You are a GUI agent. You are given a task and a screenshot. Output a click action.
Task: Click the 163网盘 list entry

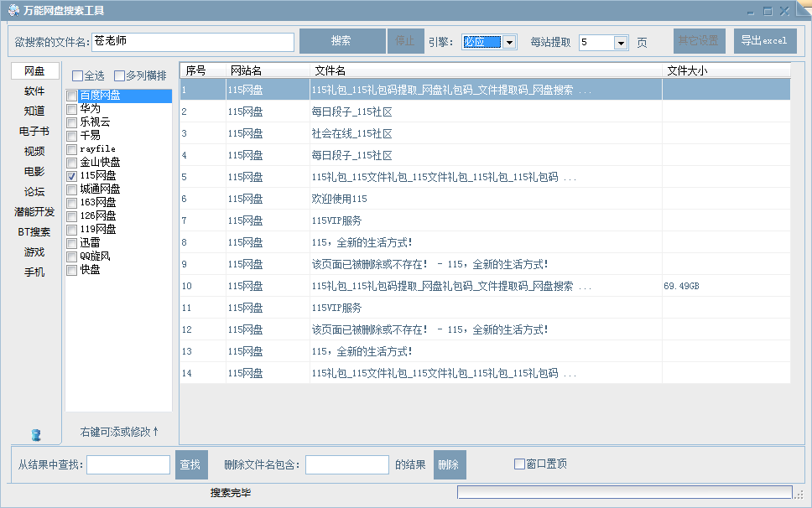98,202
